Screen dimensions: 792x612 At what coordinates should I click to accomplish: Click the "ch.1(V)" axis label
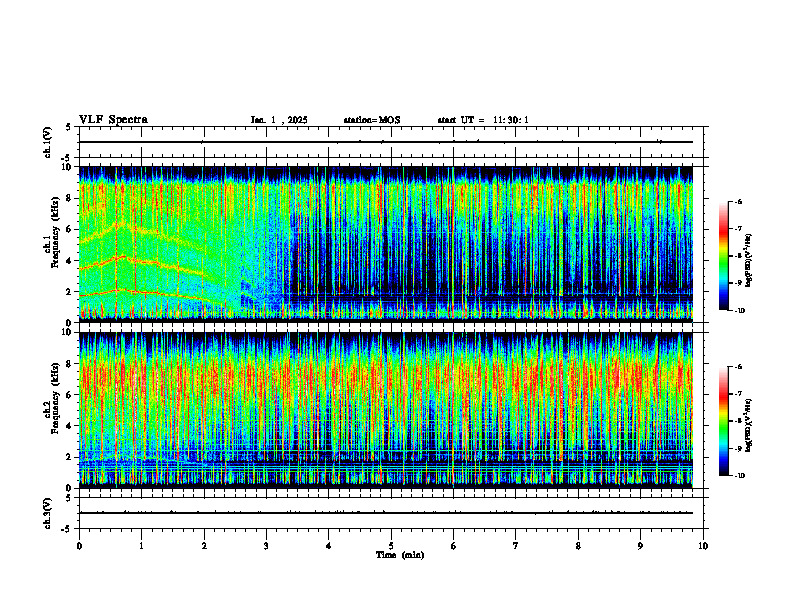pos(47,142)
